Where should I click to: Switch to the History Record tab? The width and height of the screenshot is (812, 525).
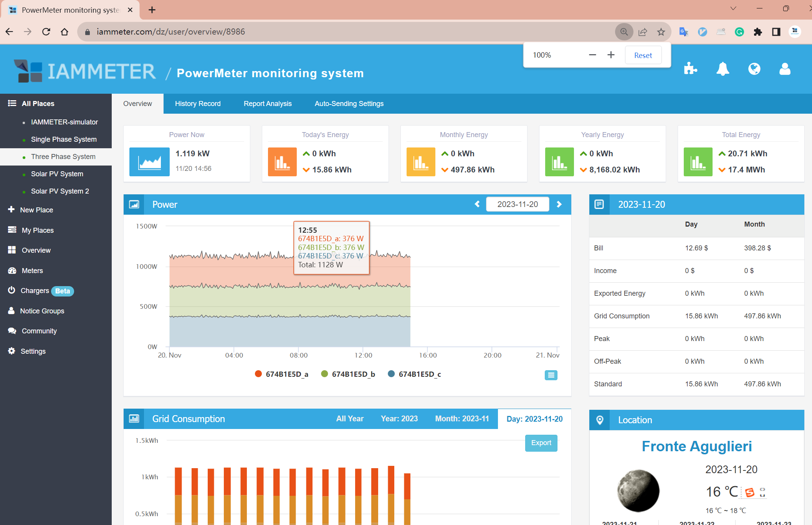(x=198, y=104)
